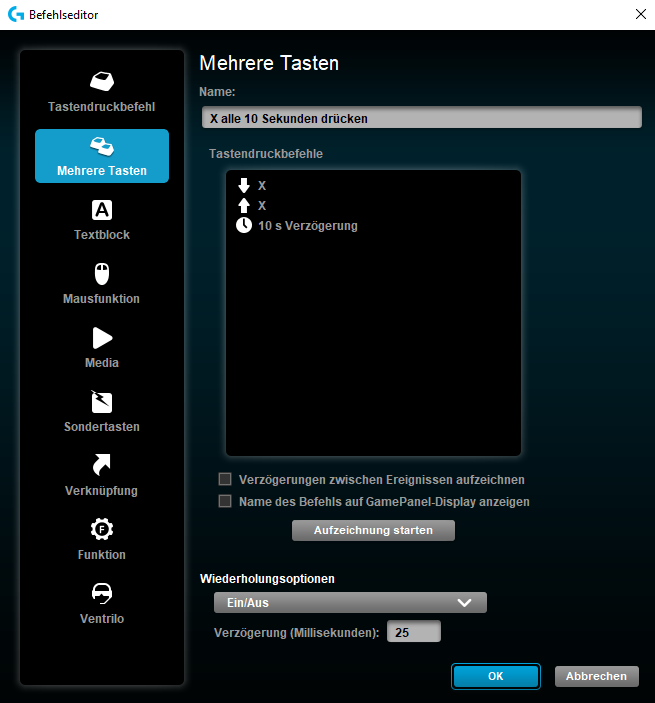Viewport: 655px width, 703px height.
Task: Confirm with the OK button
Action: coord(496,676)
